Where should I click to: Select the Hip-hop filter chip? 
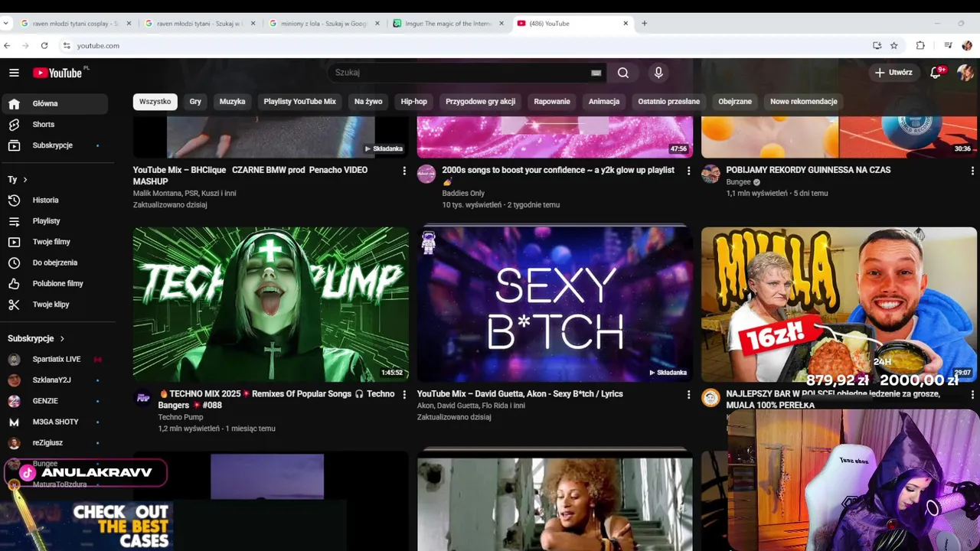[413, 102]
